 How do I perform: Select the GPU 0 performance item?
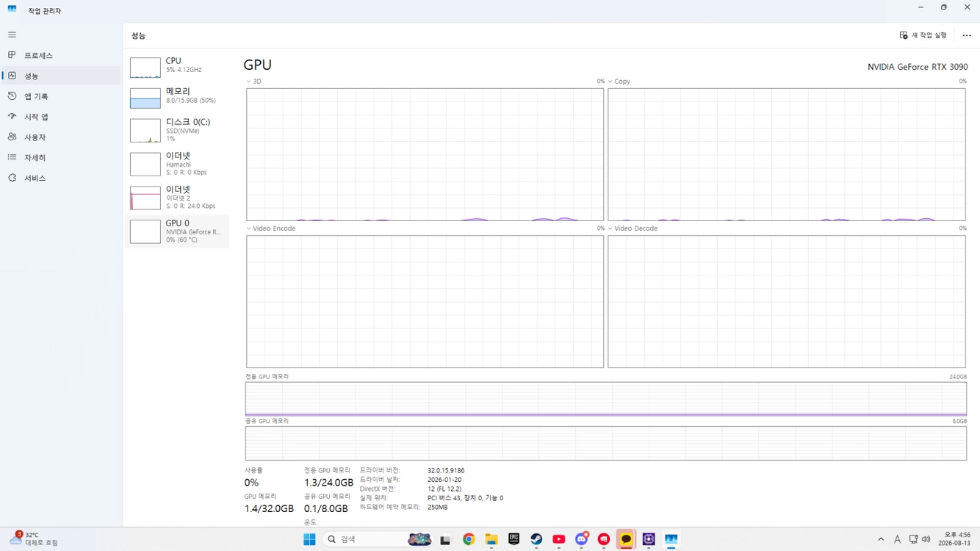click(x=177, y=231)
